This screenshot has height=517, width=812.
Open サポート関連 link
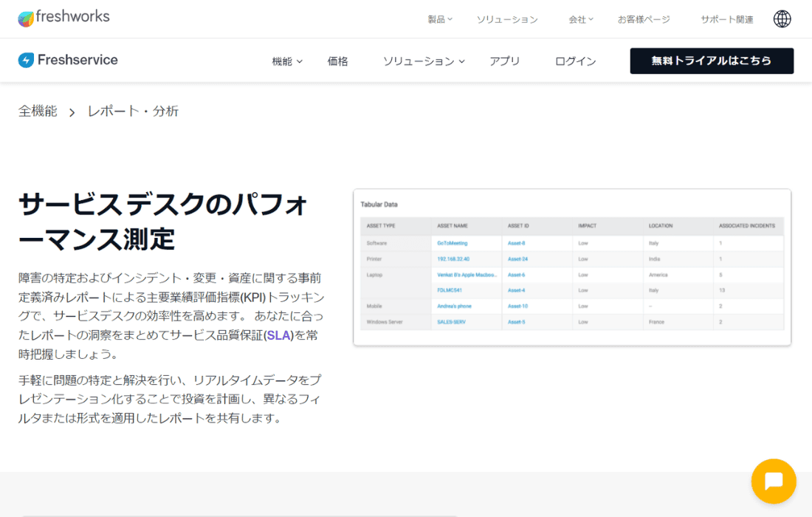tap(726, 19)
